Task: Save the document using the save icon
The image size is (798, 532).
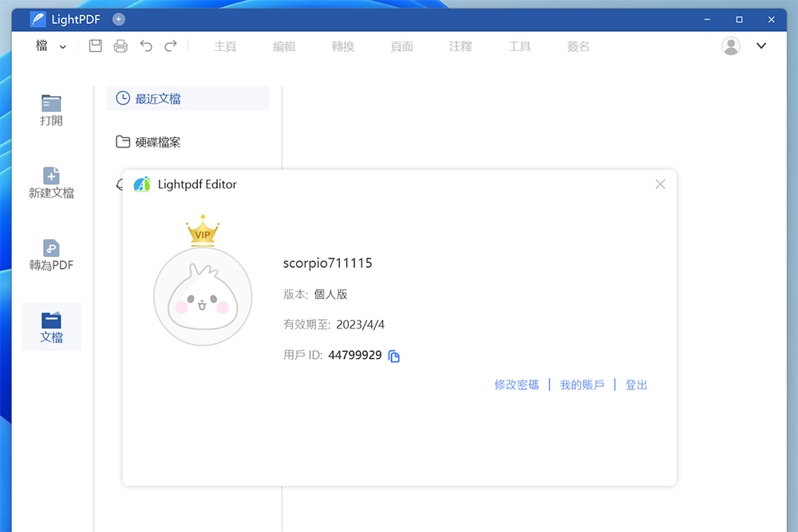Action: tap(95, 45)
